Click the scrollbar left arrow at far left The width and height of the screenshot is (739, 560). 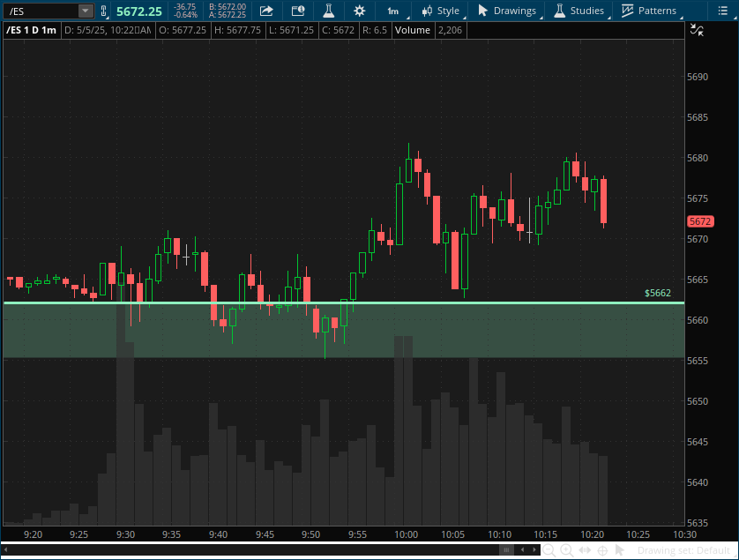click(5, 550)
